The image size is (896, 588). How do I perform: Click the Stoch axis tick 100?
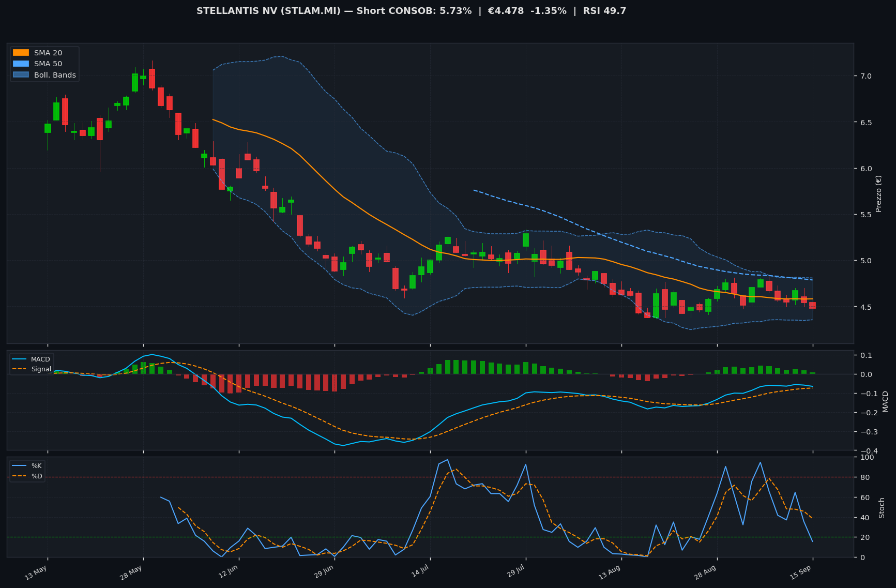(x=867, y=457)
